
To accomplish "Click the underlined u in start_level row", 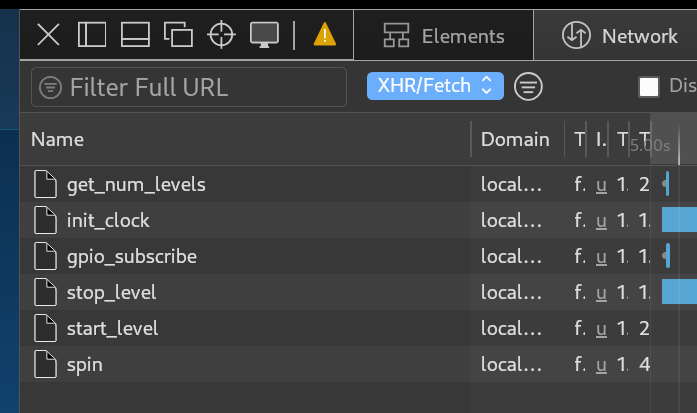I will pyautogui.click(x=601, y=329).
